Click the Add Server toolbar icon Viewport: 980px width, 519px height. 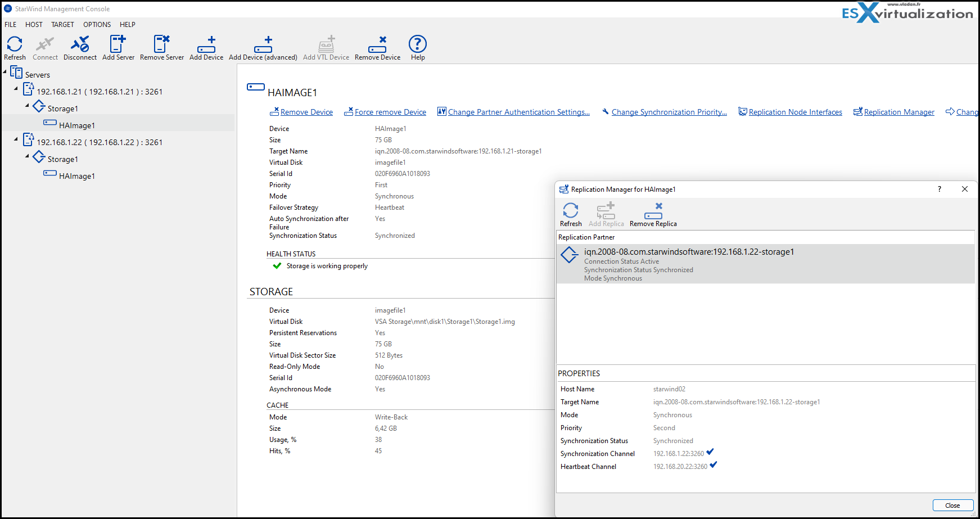(118, 44)
